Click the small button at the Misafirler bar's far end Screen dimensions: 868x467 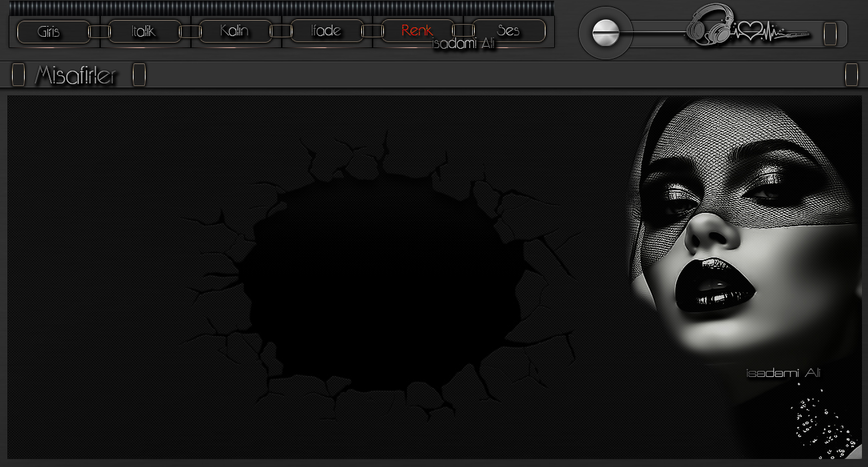click(851, 75)
